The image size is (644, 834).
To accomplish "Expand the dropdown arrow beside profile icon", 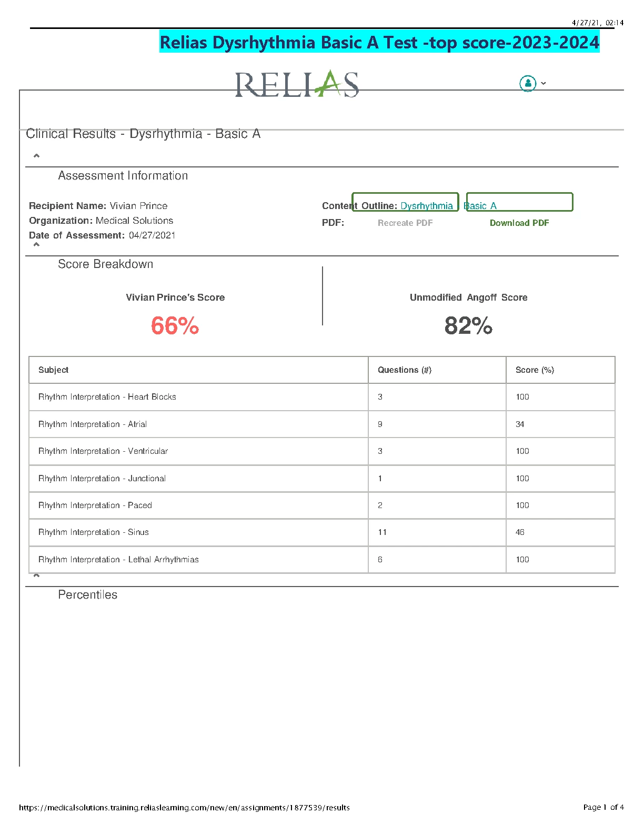I will point(544,83).
